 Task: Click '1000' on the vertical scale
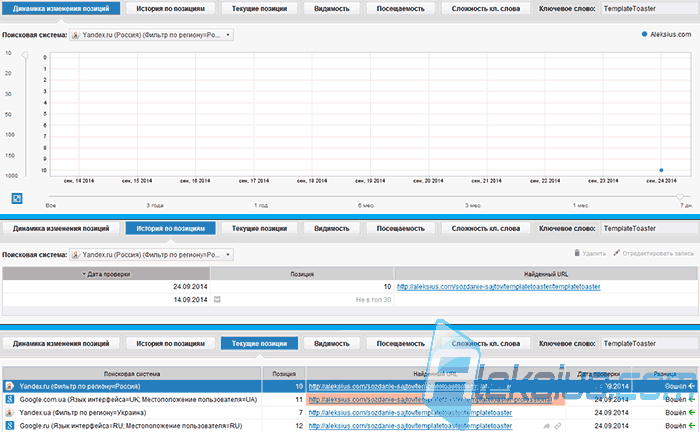tap(11, 175)
